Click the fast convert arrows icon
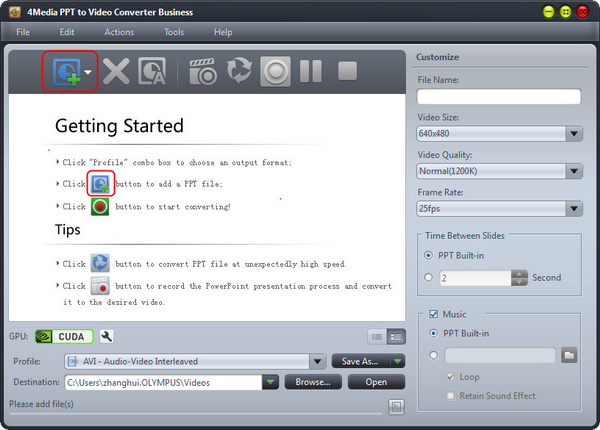 pos(239,72)
